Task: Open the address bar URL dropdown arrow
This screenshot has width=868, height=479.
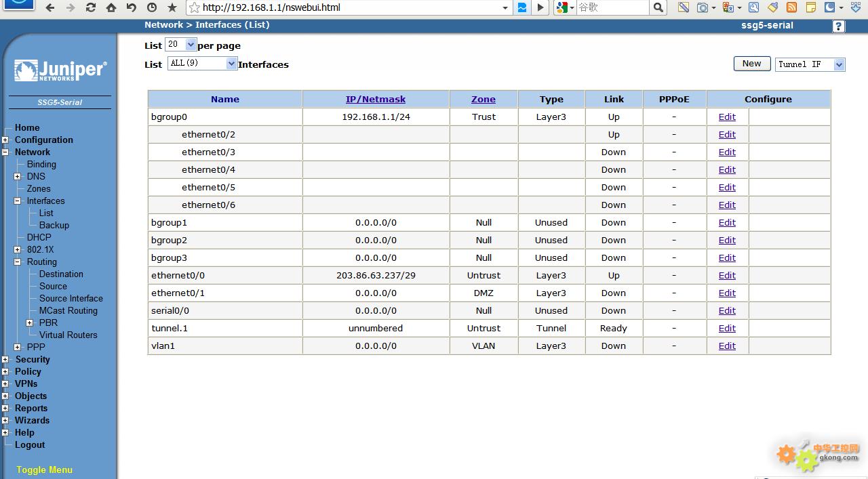Action: coord(505,7)
